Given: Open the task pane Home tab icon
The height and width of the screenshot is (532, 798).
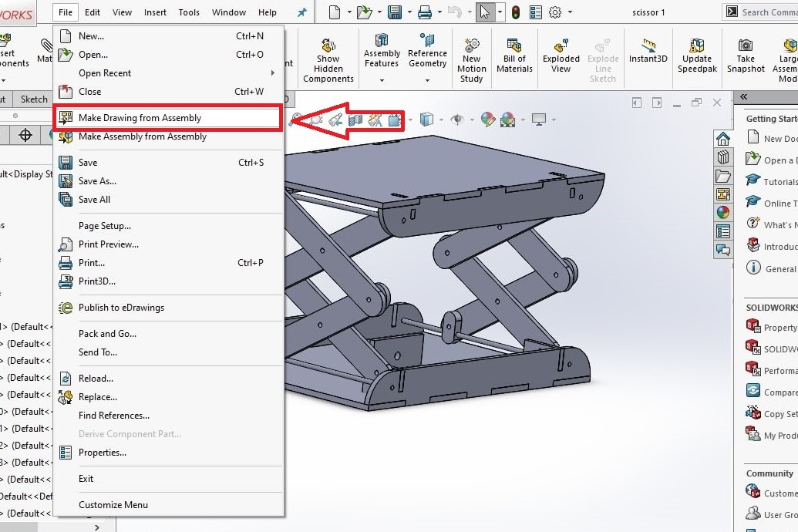Looking at the screenshot, I should tap(722, 139).
